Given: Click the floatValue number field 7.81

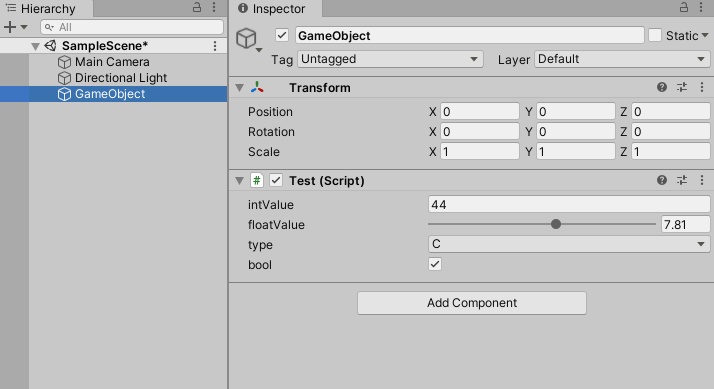Looking at the screenshot, I should pyautogui.click(x=685, y=225).
